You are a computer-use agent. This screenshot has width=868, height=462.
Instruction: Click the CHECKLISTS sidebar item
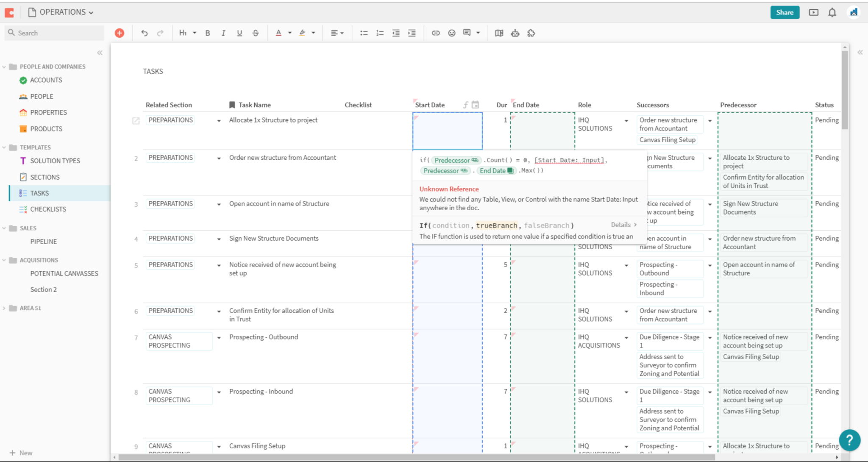(49, 209)
